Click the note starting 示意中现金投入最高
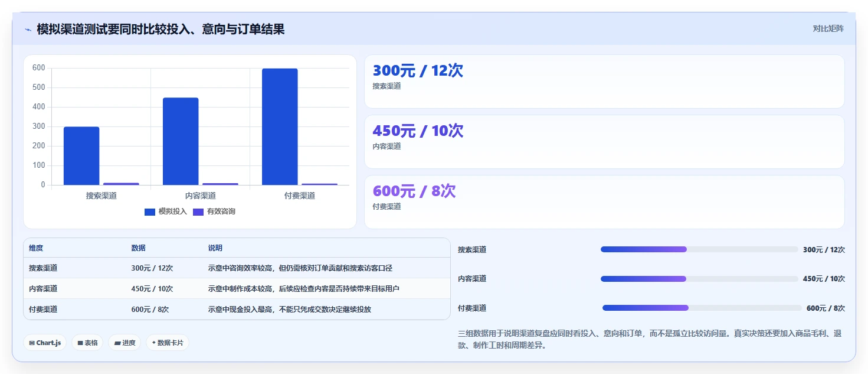The width and height of the screenshot is (868, 374). (x=290, y=310)
